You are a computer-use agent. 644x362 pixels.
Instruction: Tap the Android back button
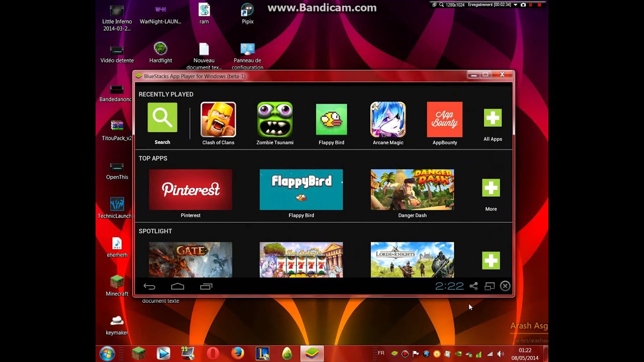point(149,287)
